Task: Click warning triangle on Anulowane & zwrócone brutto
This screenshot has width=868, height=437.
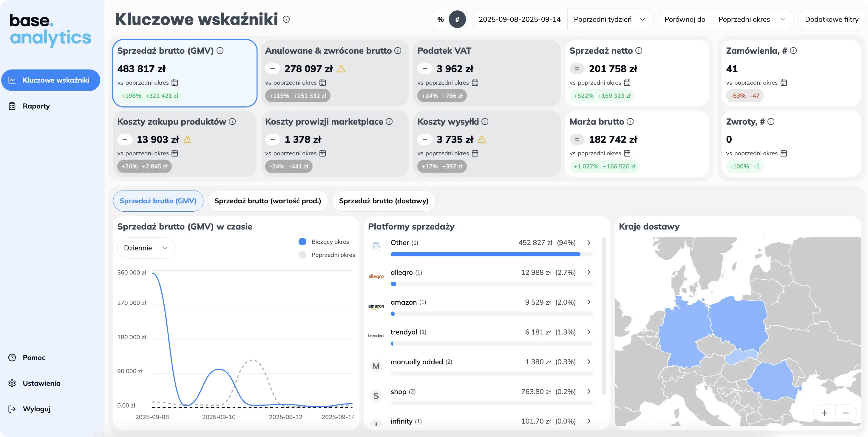Action: [x=341, y=69]
